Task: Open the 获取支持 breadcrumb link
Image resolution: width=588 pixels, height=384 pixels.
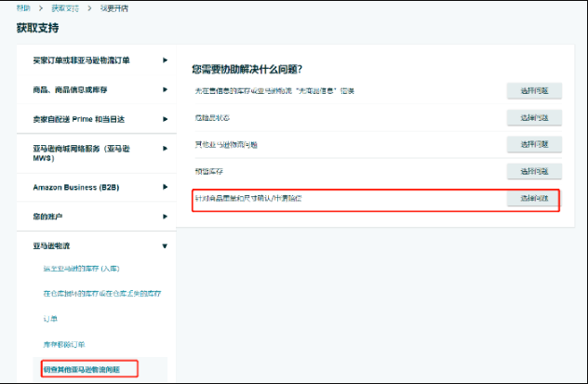Action: click(65, 8)
